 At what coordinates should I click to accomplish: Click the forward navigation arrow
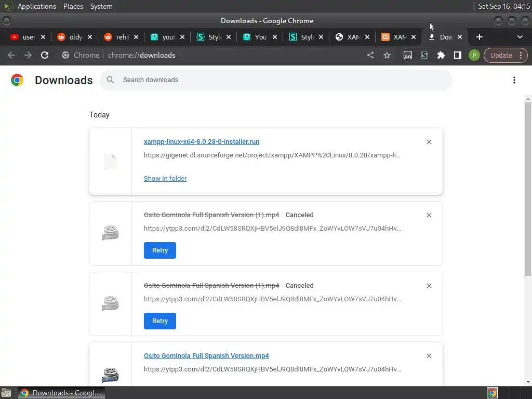tap(28, 55)
